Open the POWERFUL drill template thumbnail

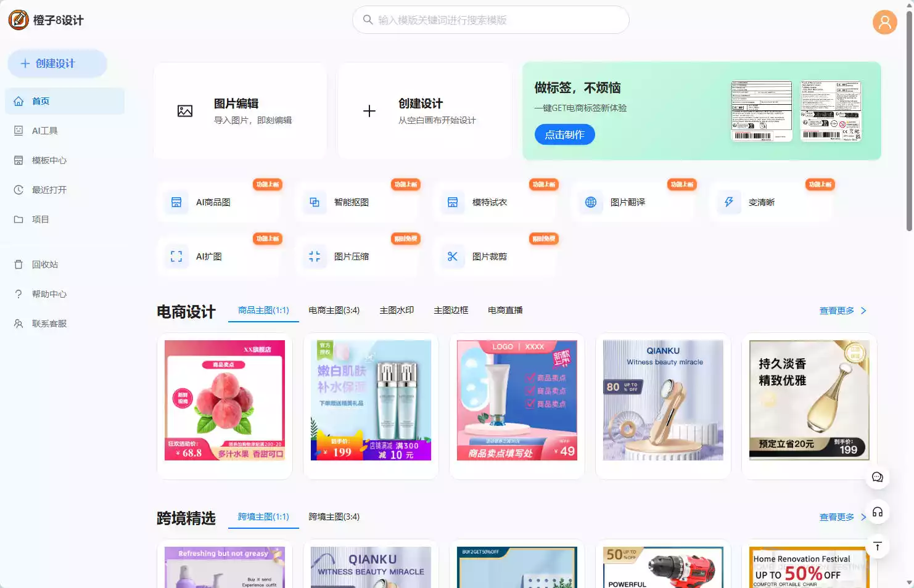click(x=663, y=567)
